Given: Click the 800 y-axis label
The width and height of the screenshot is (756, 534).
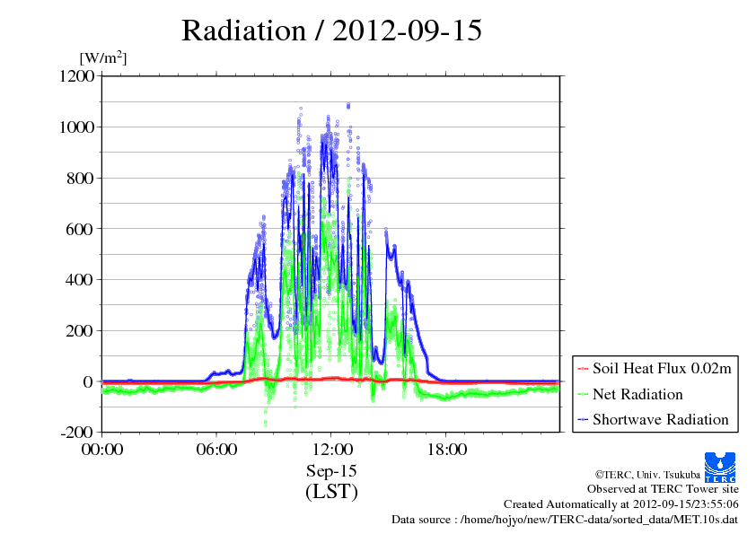Looking at the screenshot, I should pos(80,179).
